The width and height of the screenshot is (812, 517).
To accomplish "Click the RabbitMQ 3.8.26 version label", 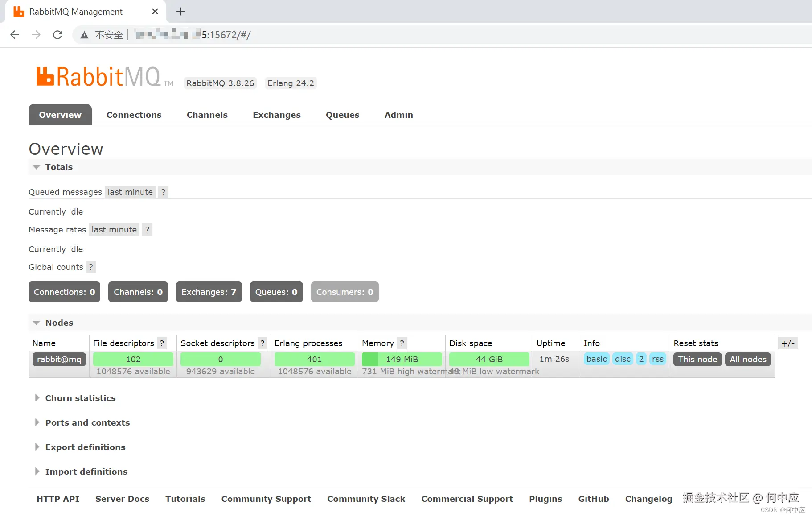I will [x=220, y=83].
